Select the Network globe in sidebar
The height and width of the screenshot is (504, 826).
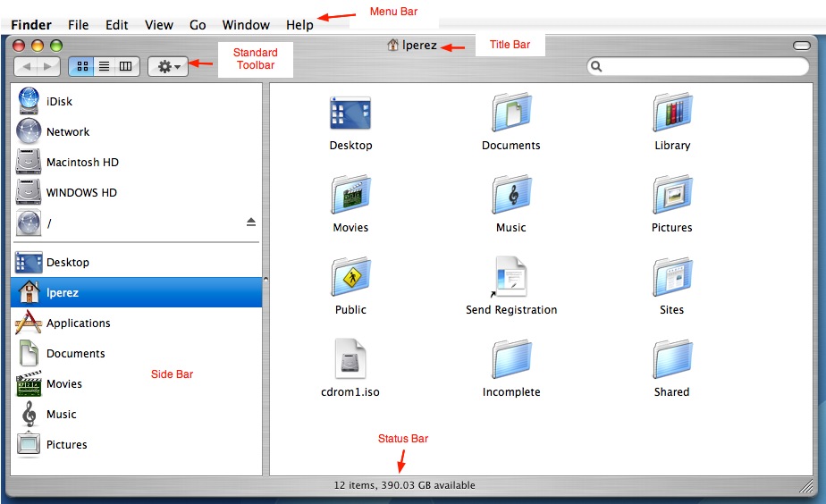pyautogui.click(x=29, y=131)
